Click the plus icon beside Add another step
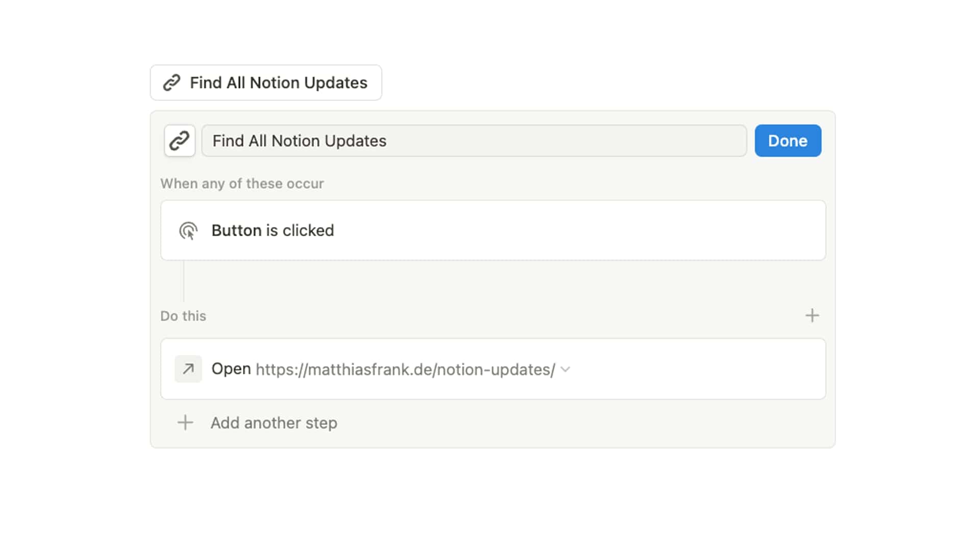This screenshot has height=551, width=980. coord(185,422)
